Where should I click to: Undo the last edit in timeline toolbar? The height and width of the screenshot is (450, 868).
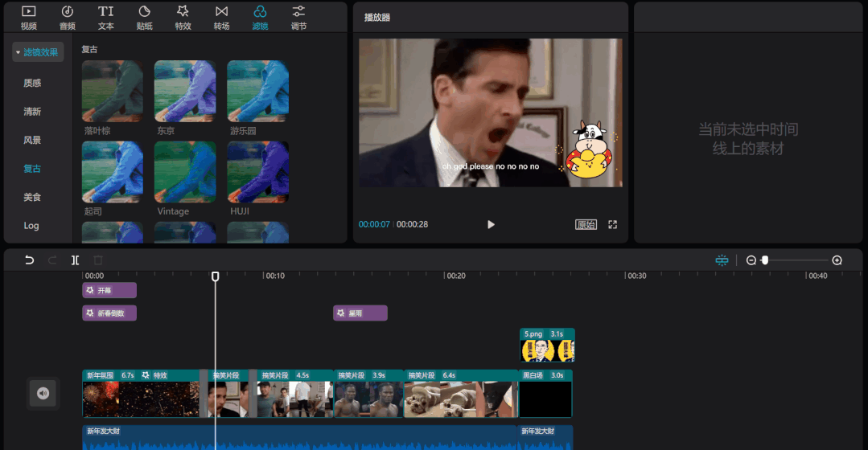[x=29, y=260]
